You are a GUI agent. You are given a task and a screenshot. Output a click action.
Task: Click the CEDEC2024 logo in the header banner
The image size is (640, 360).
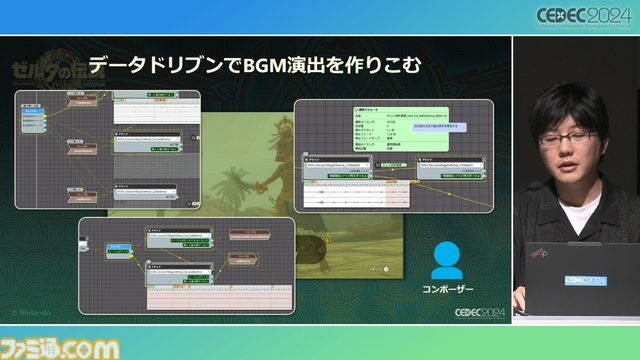[584, 17]
